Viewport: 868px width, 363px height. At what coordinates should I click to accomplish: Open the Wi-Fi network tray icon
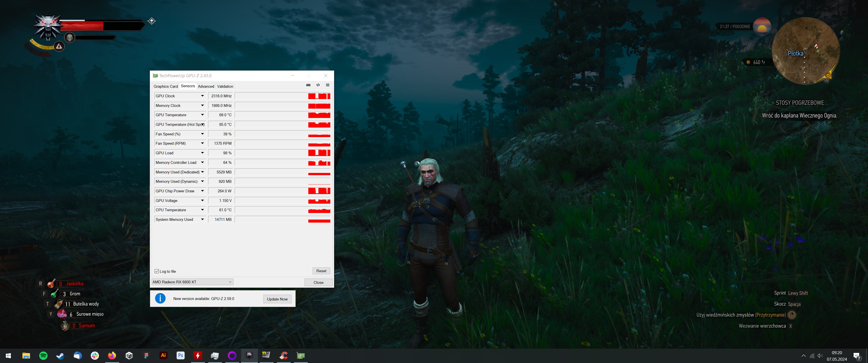812,356
